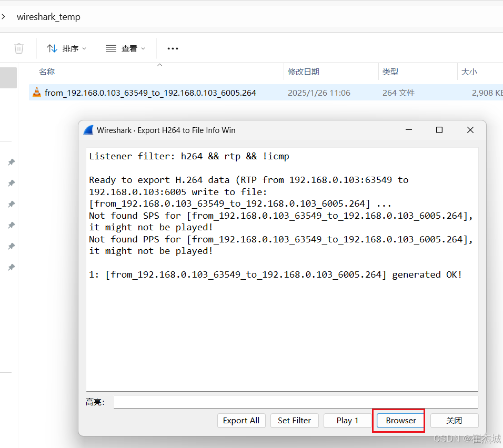
Task: Minimize the Export H264 dialog
Action: [409, 130]
